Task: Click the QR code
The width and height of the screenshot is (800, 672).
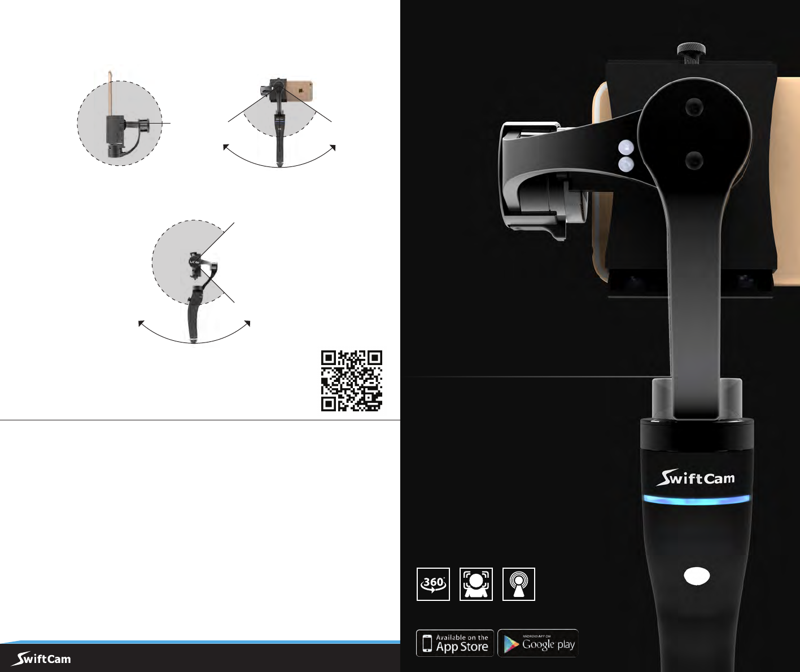Action: pyautogui.click(x=352, y=381)
